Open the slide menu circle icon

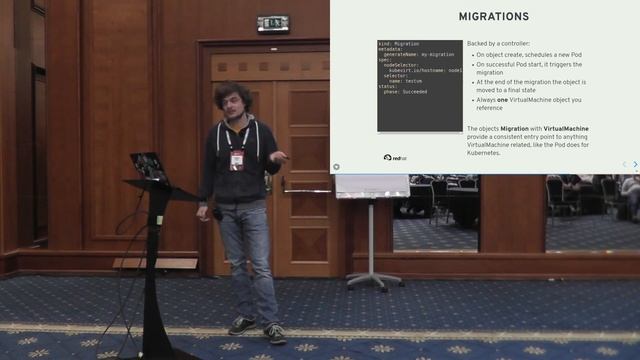336,167
